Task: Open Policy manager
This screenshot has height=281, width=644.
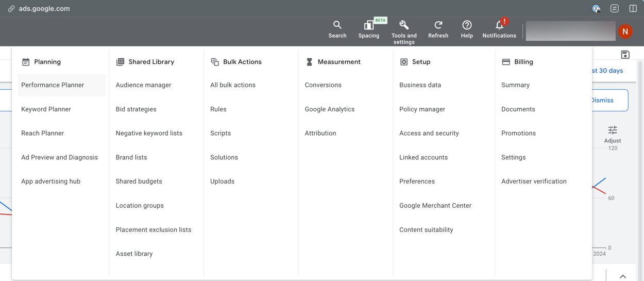Action: tap(422, 109)
